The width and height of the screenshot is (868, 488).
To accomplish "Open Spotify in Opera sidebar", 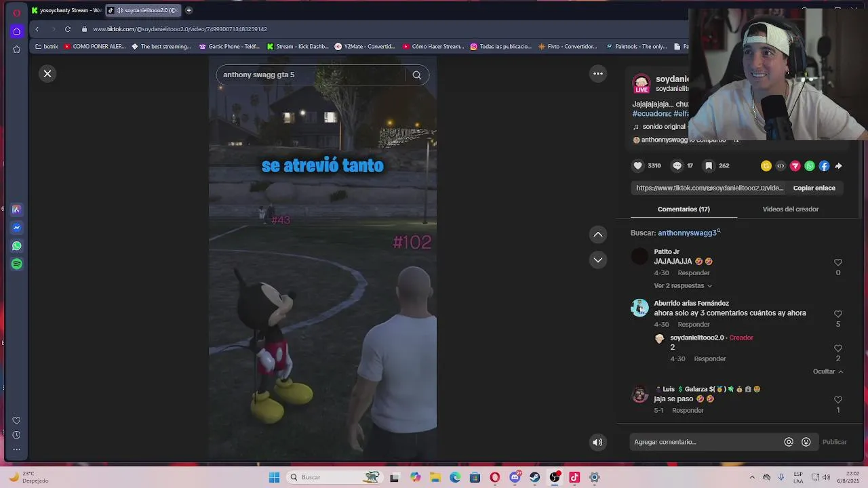I will tap(16, 264).
